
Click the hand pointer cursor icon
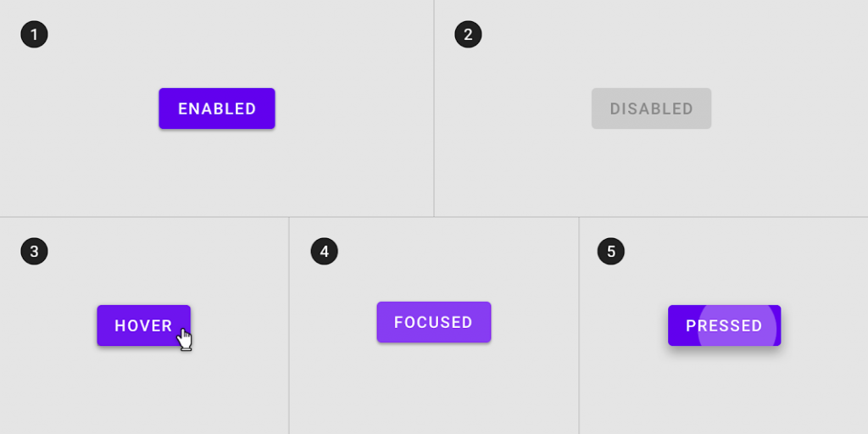click(185, 340)
